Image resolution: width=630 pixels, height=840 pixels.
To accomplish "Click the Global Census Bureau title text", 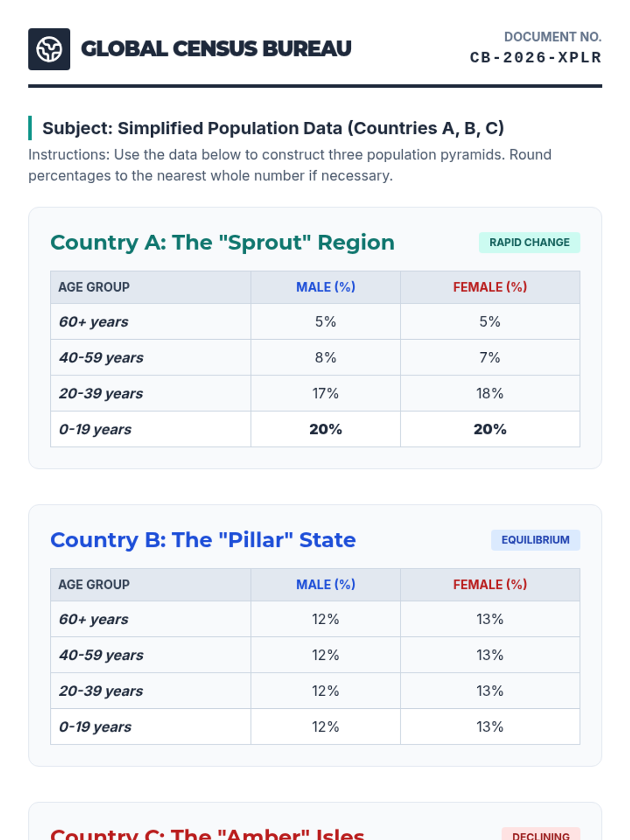I will click(x=216, y=49).
